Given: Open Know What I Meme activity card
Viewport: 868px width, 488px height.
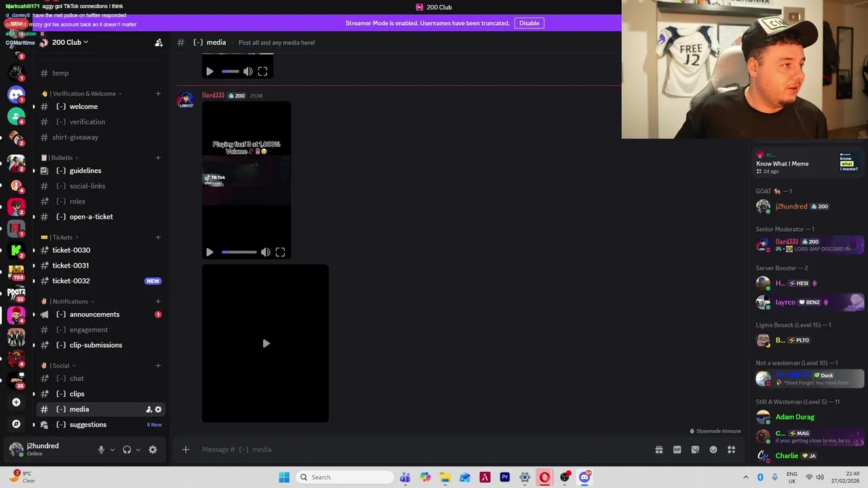Looking at the screenshot, I should (x=810, y=163).
